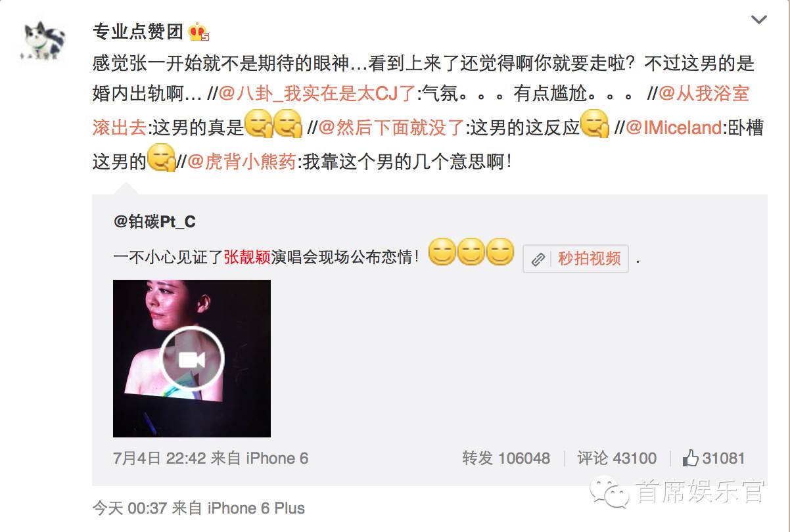Screen dimensions: 790x532
Task: Click the 今天 00:37 repost timestamp
Action: [130, 508]
